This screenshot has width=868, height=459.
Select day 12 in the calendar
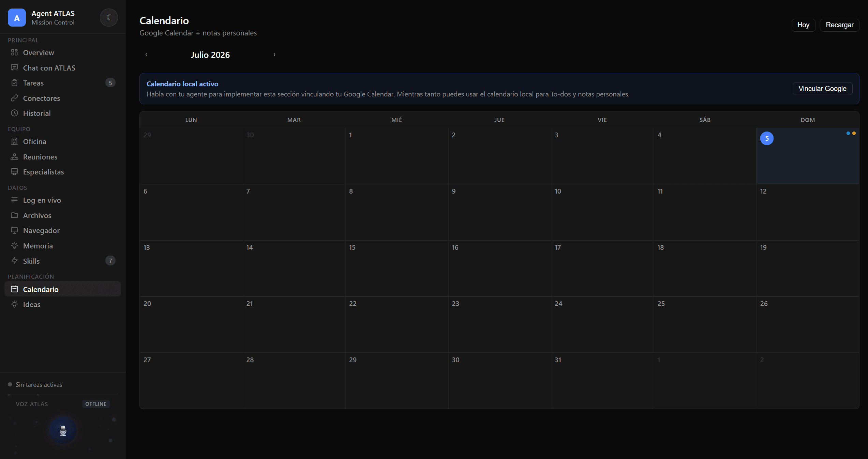808,212
